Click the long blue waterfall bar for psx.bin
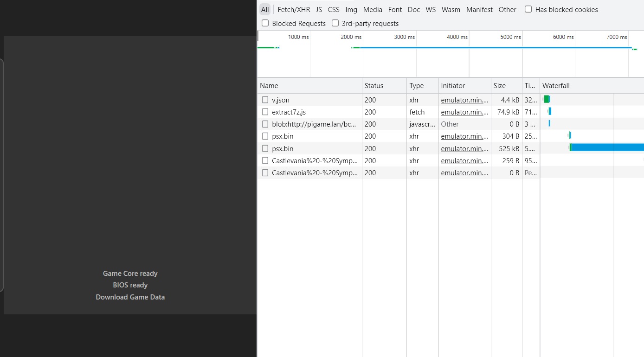The height and width of the screenshot is (357, 644). pyautogui.click(x=603, y=148)
